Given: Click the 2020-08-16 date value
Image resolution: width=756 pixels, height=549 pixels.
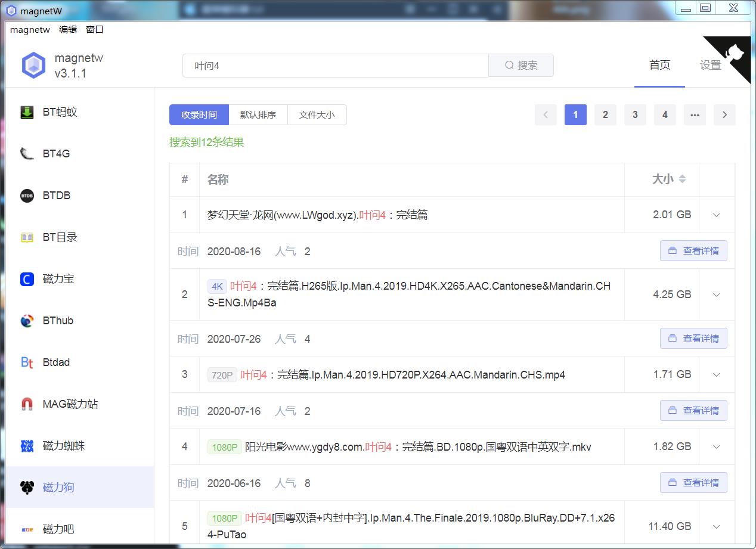Looking at the screenshot, I should point(234,252).
